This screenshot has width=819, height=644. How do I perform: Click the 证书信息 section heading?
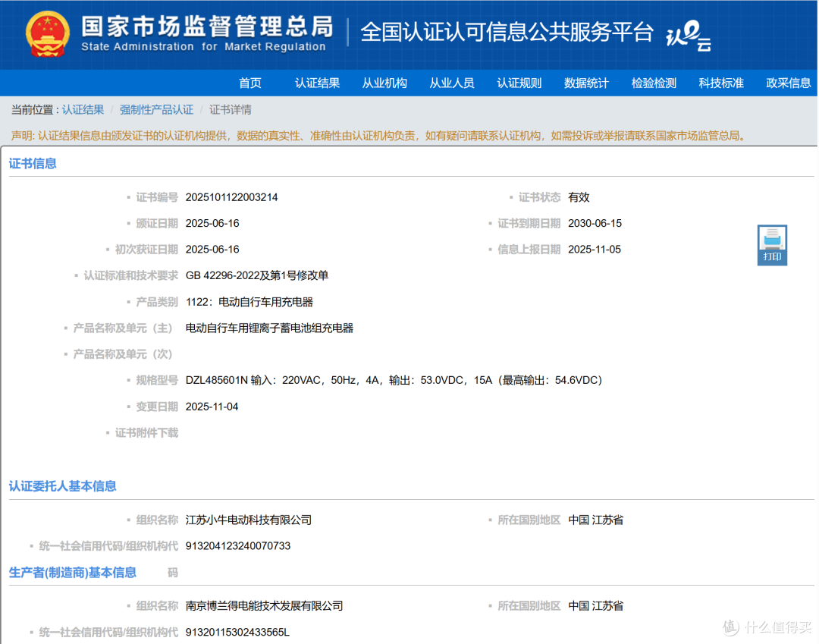[x=33, y=164]
